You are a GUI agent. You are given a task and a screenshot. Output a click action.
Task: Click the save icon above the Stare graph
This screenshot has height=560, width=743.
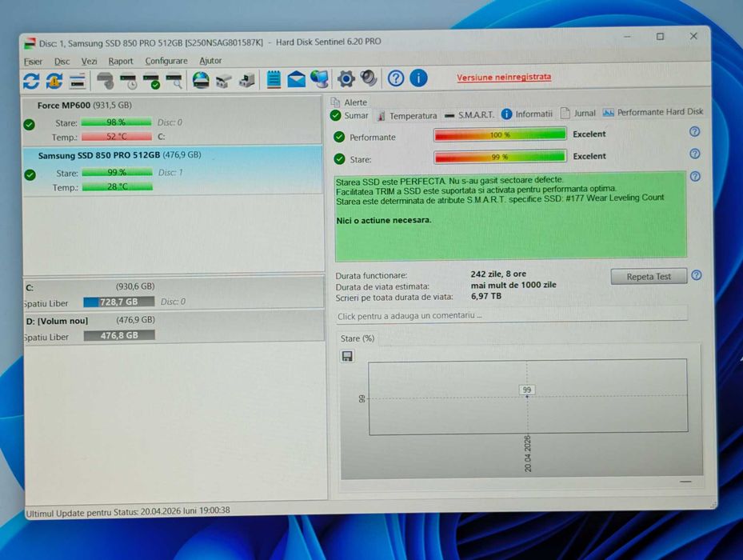point(347,356)
